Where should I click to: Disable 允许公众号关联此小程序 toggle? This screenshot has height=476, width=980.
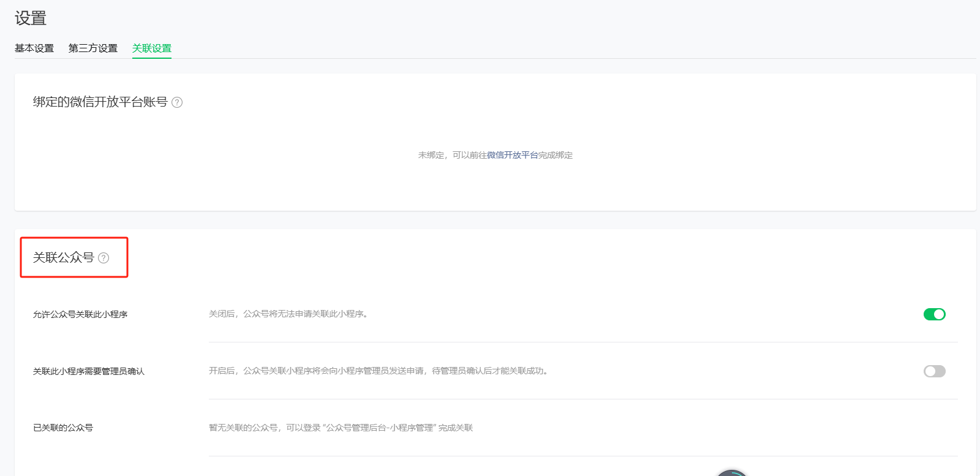pos(935,314)
